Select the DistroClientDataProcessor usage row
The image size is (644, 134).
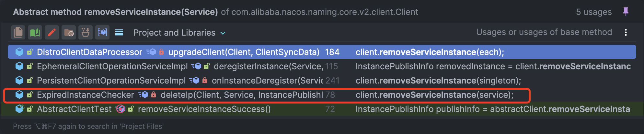[322, 52]
